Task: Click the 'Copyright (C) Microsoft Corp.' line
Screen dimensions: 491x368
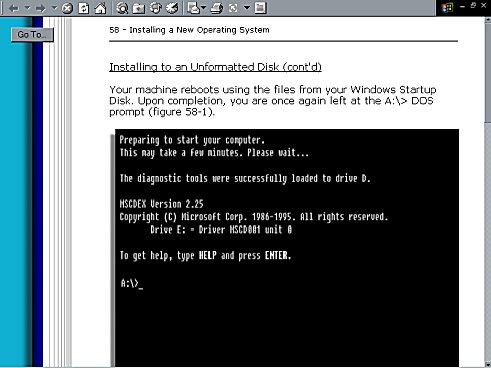Action: point(254,217)
